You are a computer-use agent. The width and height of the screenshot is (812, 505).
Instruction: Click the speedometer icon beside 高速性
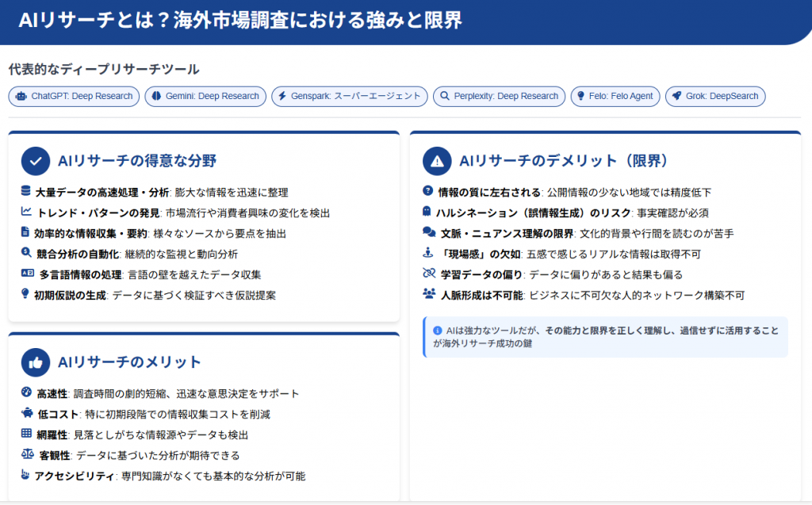tap(26, 392)
